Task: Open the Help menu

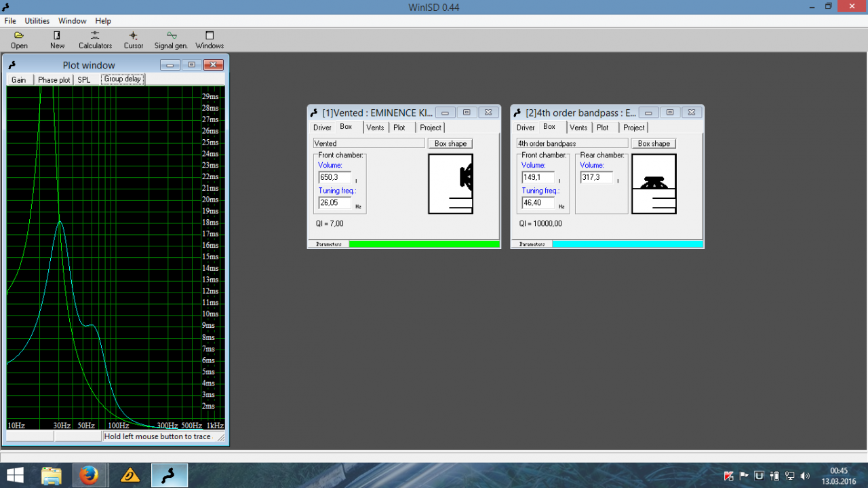Action: 103,21
